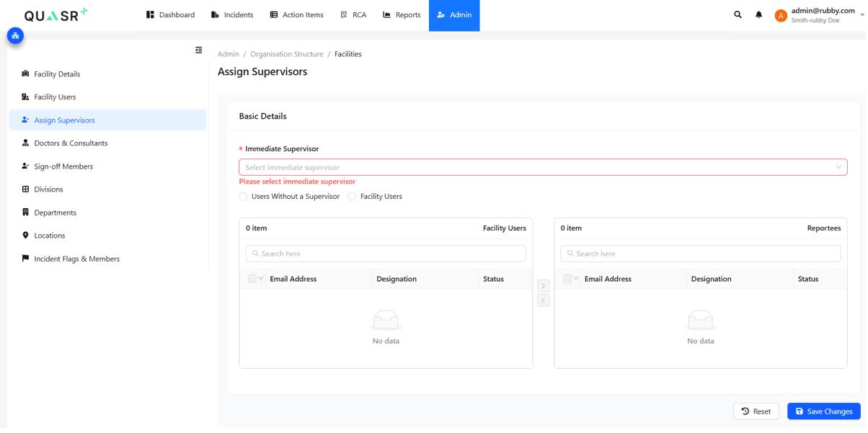Go to the Divisions section
Viewport: 868px width, 433px height.
coord(48,189)
